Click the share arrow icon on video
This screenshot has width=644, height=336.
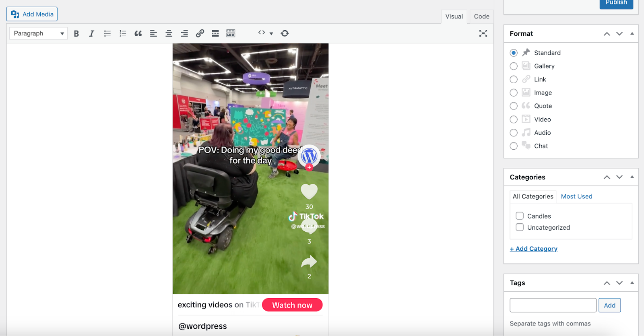tap(309, 262)
